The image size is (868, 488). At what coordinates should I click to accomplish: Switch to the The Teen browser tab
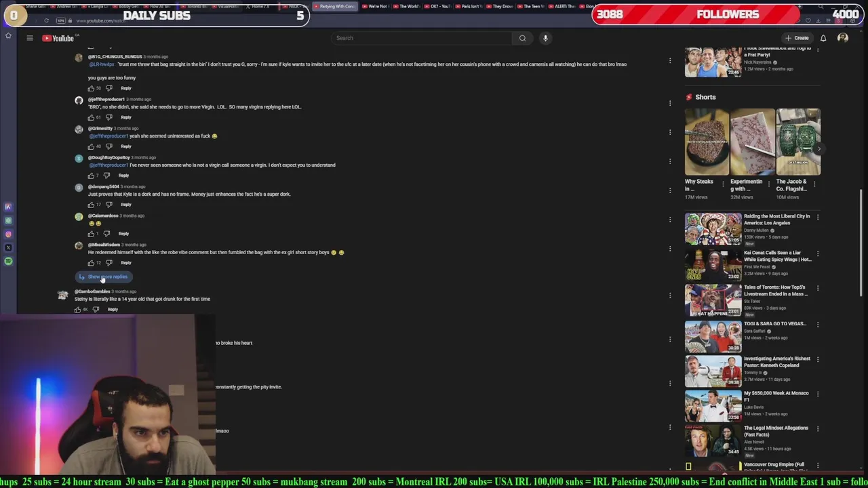point(531,6)
